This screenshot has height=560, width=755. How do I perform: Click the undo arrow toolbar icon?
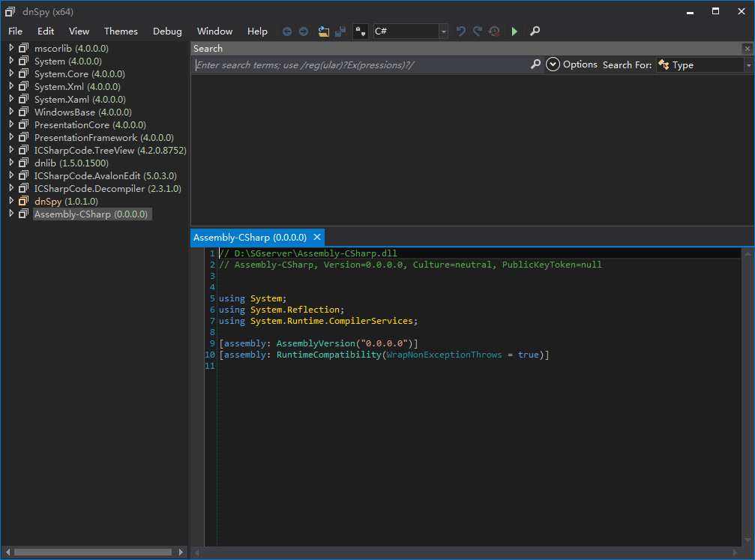pyautogui.click(x=460, y=31)
